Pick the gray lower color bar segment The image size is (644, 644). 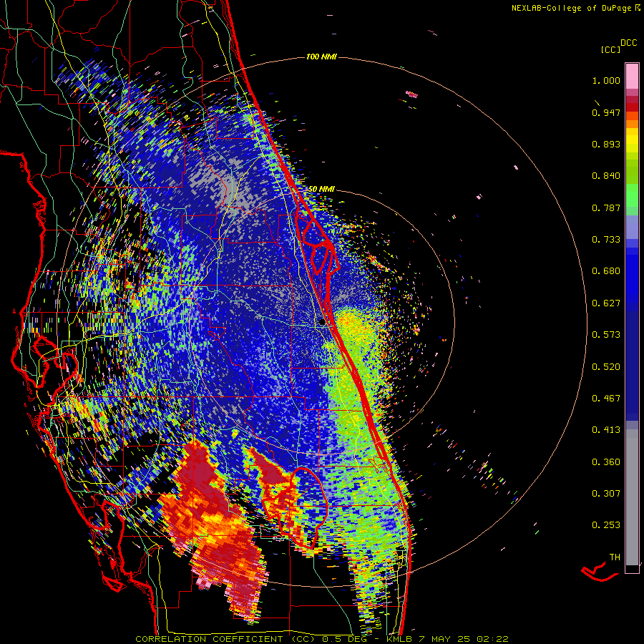(x=632, y=497)
